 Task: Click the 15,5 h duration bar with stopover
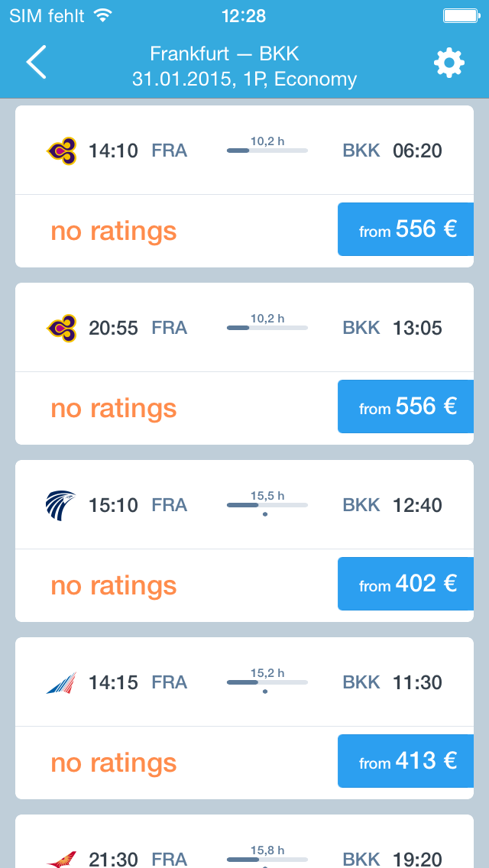(x=267, y=505)
